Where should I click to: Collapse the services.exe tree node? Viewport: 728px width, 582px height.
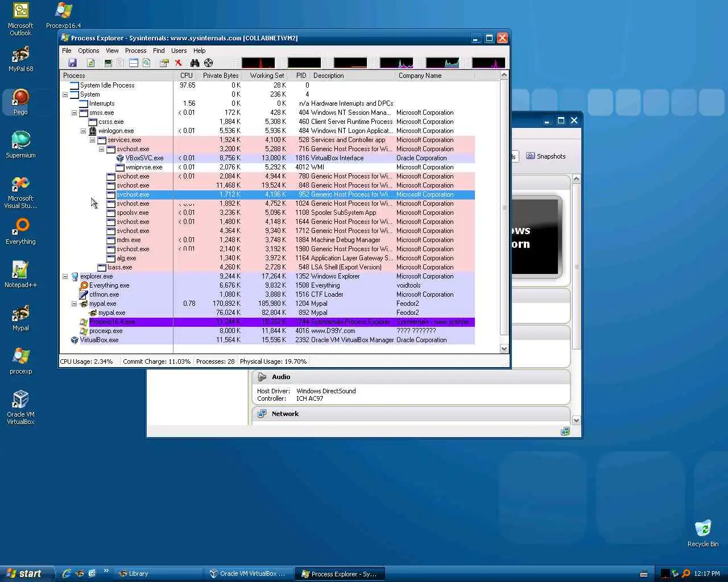[x=92, y=140]
